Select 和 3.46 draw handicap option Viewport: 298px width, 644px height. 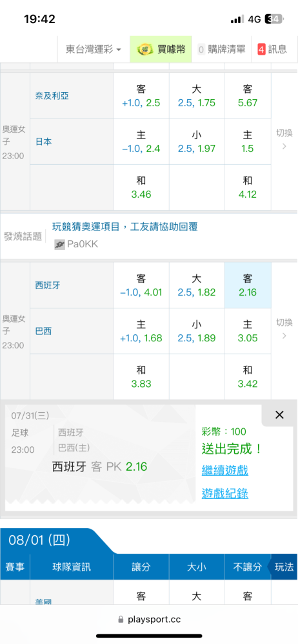coord(141,187)
